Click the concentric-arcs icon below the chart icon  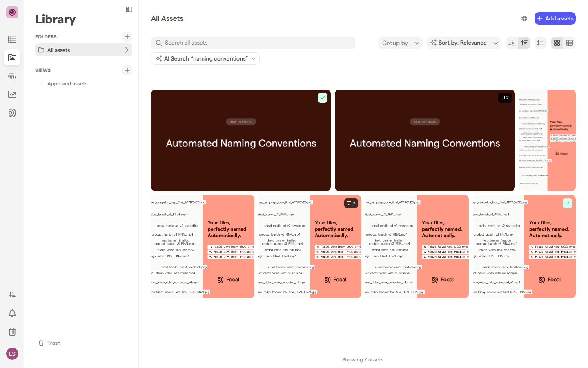[12, 113]
